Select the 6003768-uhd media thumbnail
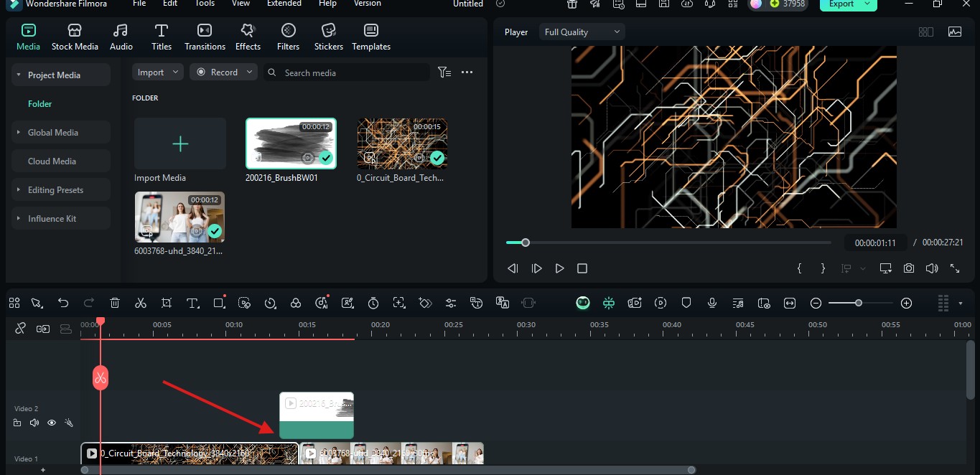980x475 pixels. click(x=179, y=217)
